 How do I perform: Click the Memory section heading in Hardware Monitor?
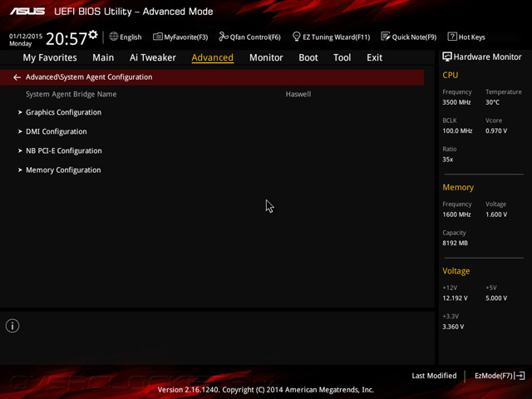click(458, 187)
